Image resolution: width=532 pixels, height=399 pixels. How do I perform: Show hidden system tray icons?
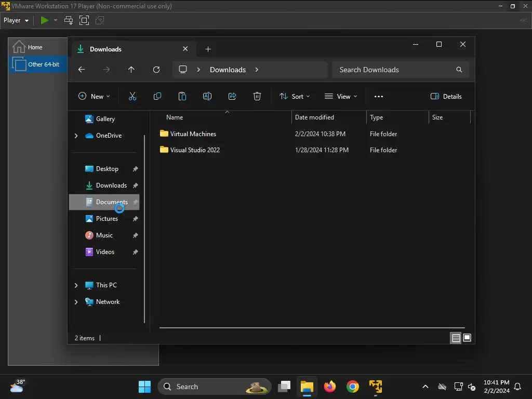[x=425, y=387]
